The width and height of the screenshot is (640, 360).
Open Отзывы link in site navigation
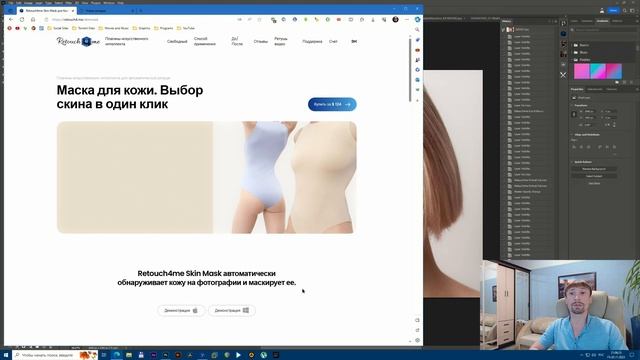[x=260, y=42]
